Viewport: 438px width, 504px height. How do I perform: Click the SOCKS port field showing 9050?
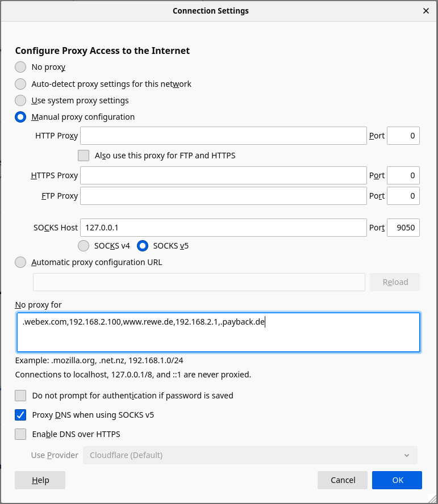(403, 228)
